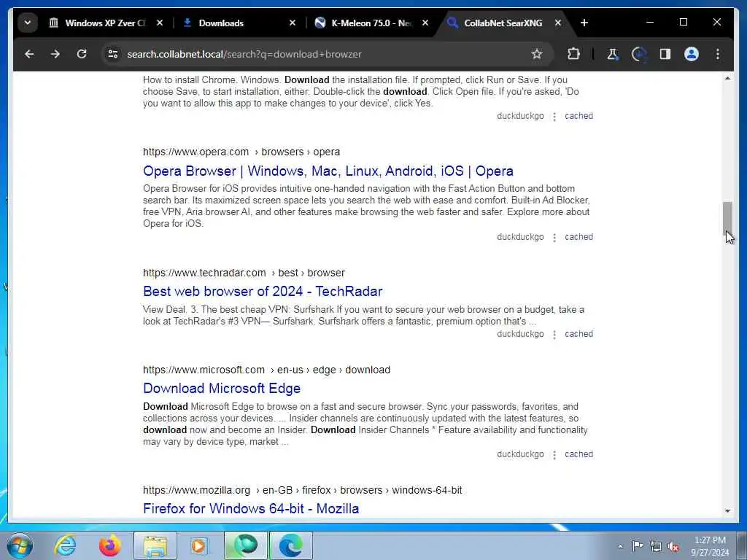The height and width of the screenshot is (560, 747).
Task: Click the muted volume tray icon
Action: (673, 546)
